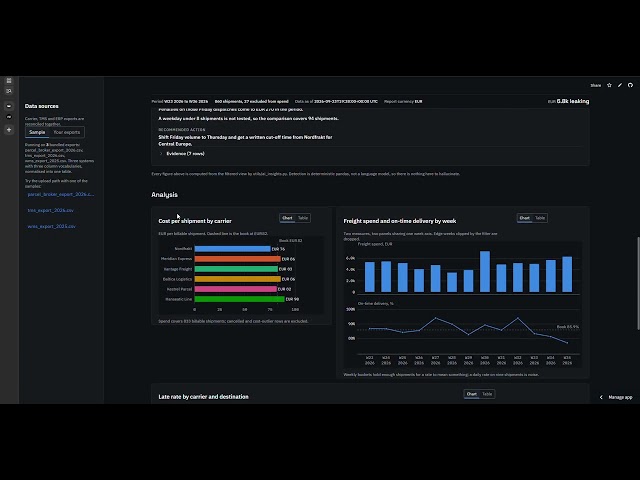Select Table tab for Freight spend by week
The image size is (640, 480).
tap(540, 218)
